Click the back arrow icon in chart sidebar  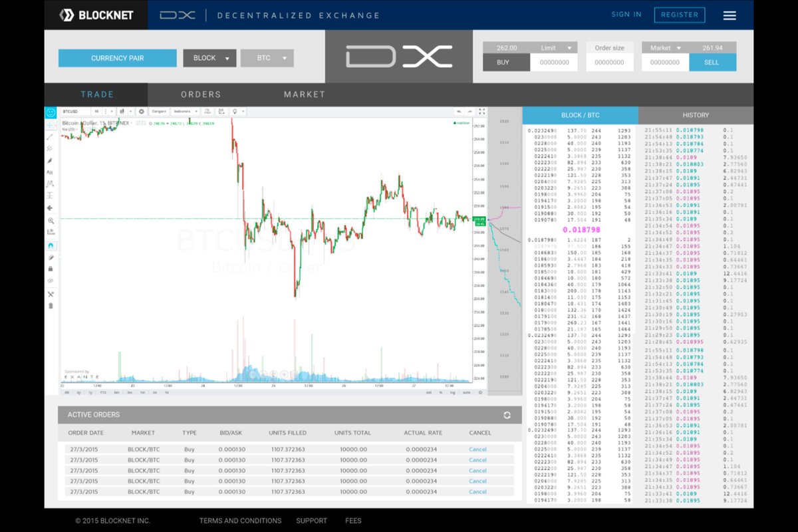[x=51, y=207]
